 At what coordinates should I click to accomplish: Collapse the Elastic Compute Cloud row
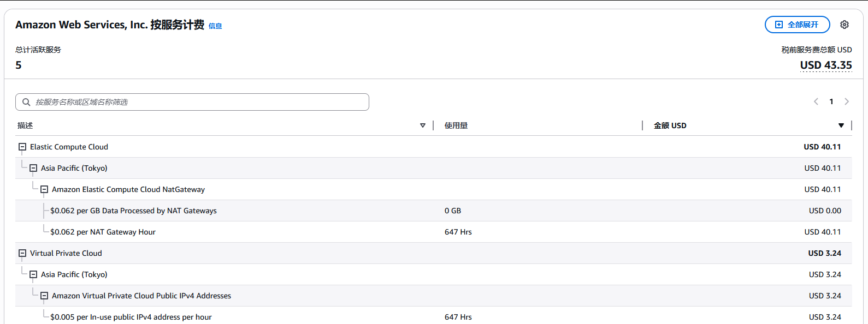[x=22, y=147]
